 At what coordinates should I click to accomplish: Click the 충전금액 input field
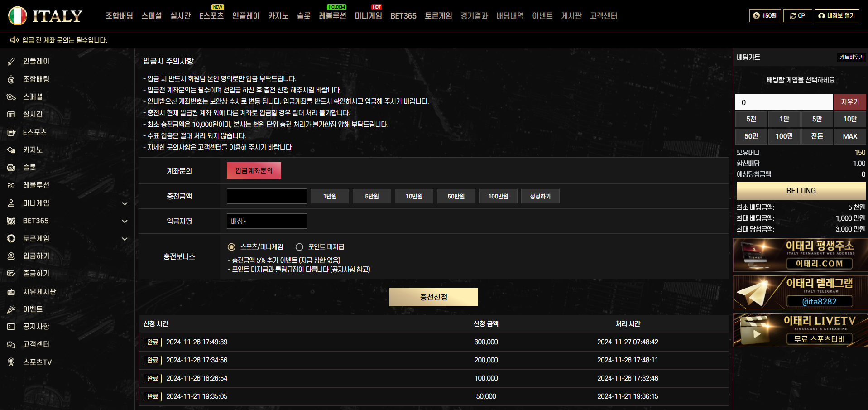[x=267, y=196]
